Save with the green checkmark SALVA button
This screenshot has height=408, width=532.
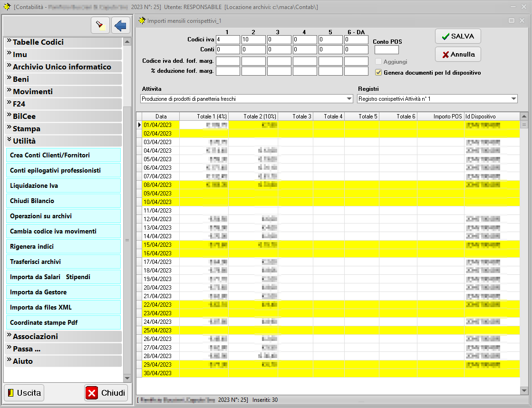tap(458, 37)
